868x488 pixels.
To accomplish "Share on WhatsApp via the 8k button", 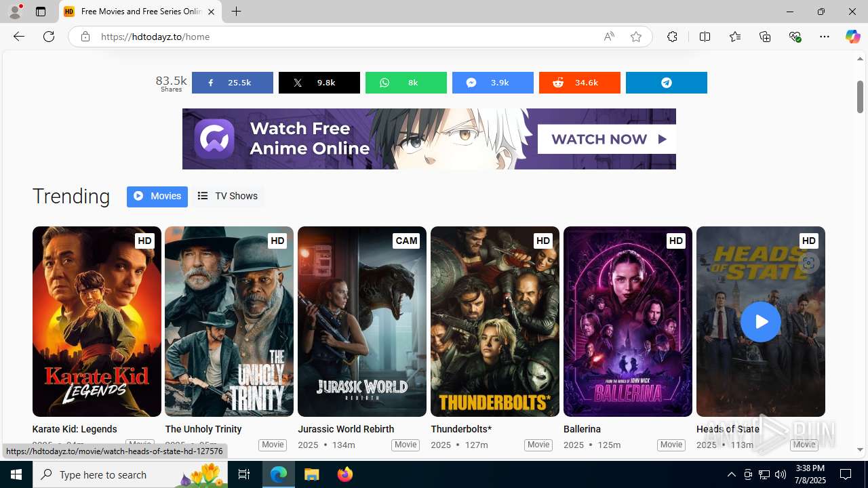I will (406, 83).
